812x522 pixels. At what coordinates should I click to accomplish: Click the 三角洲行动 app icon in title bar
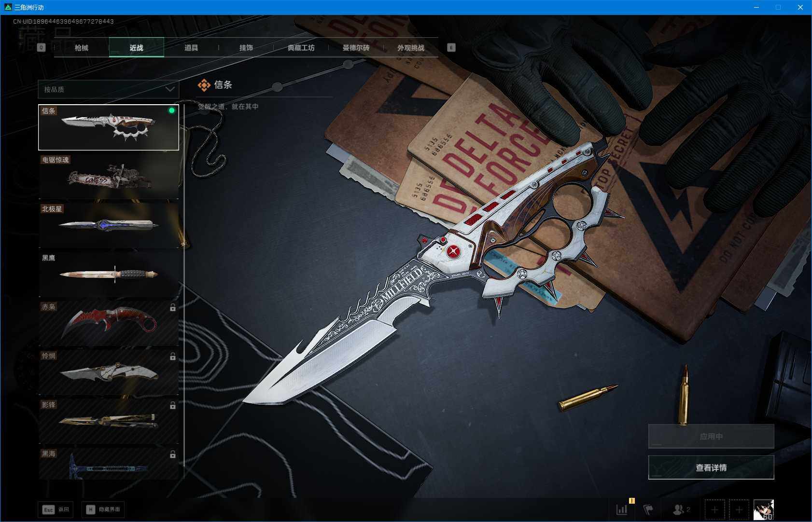coord(8,7)
